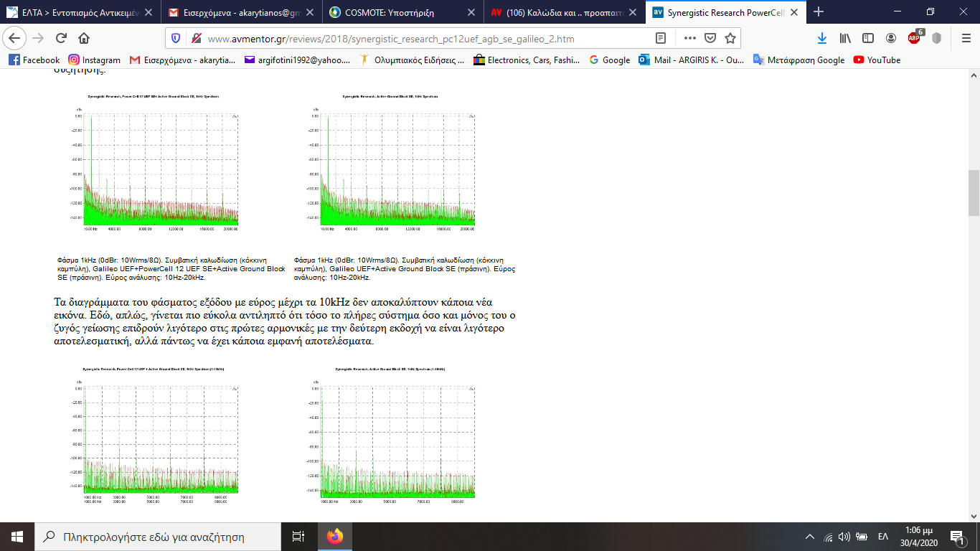Show hidden system tray icons
Viewport: 980px width, 551px height.
(810, 537)
